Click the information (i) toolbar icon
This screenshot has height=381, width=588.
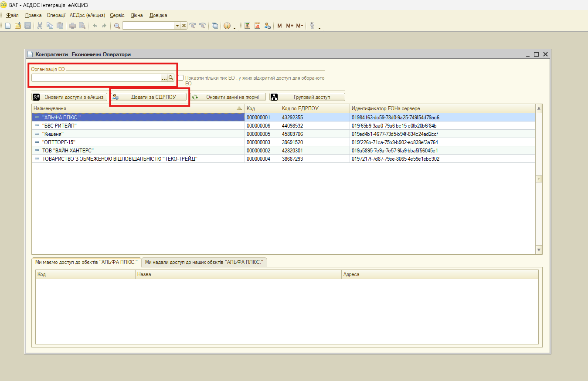click(227, 26)
